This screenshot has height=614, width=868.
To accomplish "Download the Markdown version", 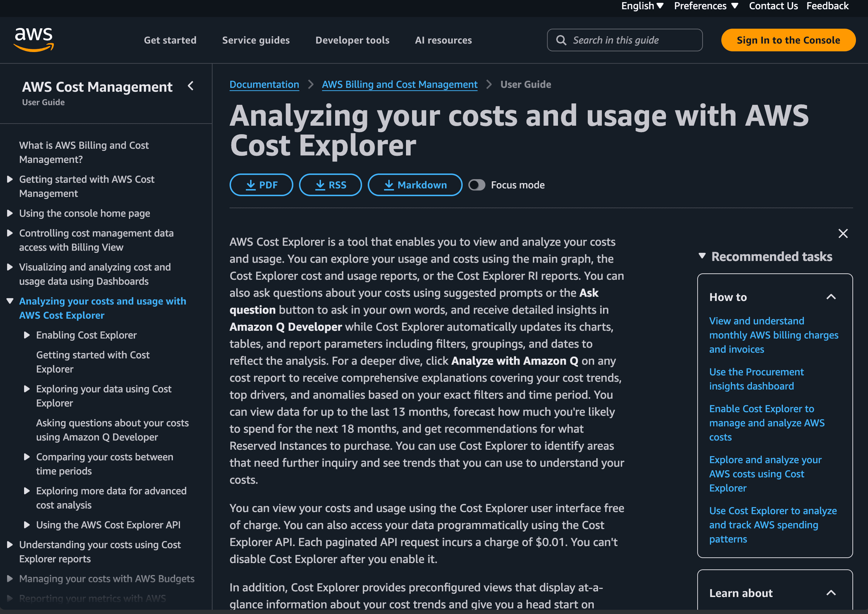I will pyautogui.click(x=415, y=185).
